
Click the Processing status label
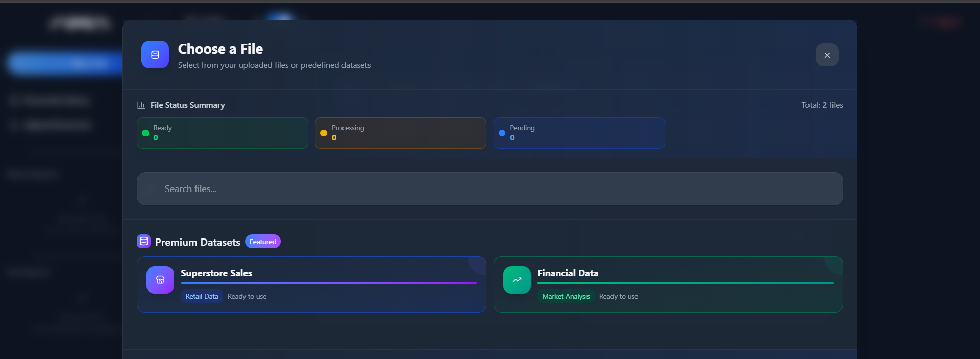point(348,128)
